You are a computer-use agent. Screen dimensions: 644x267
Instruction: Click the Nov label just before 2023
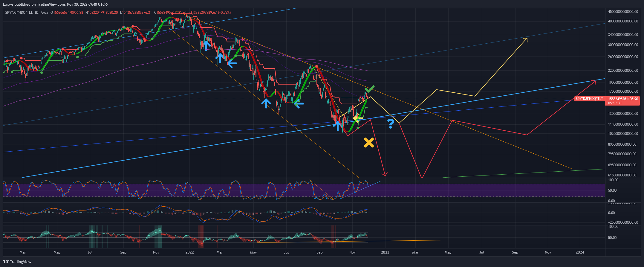point(353,252)
